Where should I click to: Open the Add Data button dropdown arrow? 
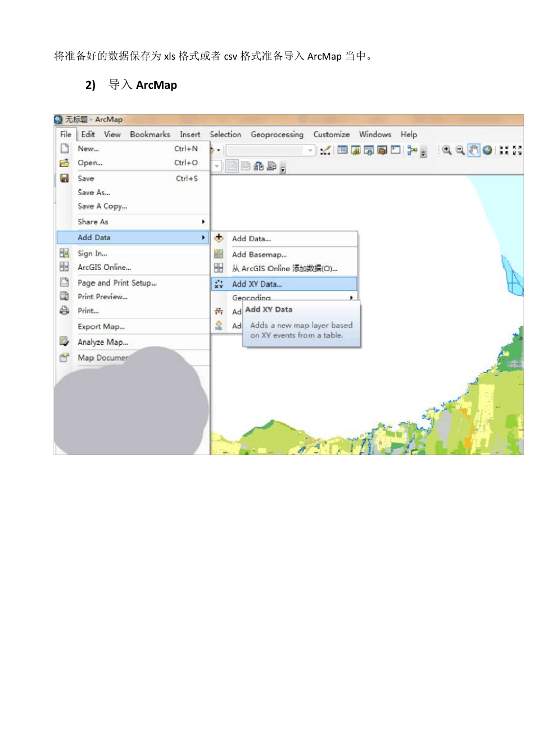click(x=219, y=150)
